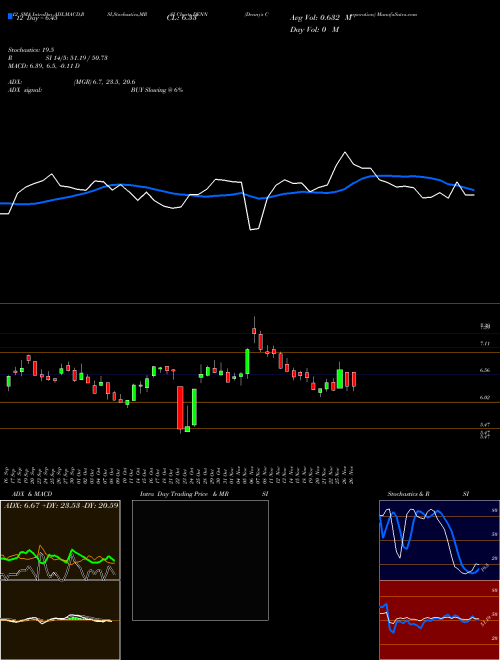Viewport: 500px width, 660px height.
Task: Click the '(MGR) 6.7, 23.5, 20.6' ADX values
Action: (104, 82)
